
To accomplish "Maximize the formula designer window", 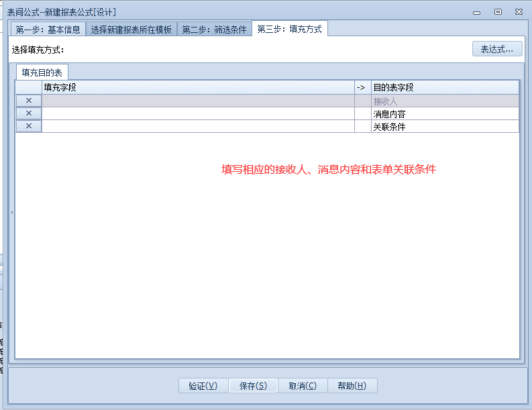I will pyautogui.click(x=498, y=11).
